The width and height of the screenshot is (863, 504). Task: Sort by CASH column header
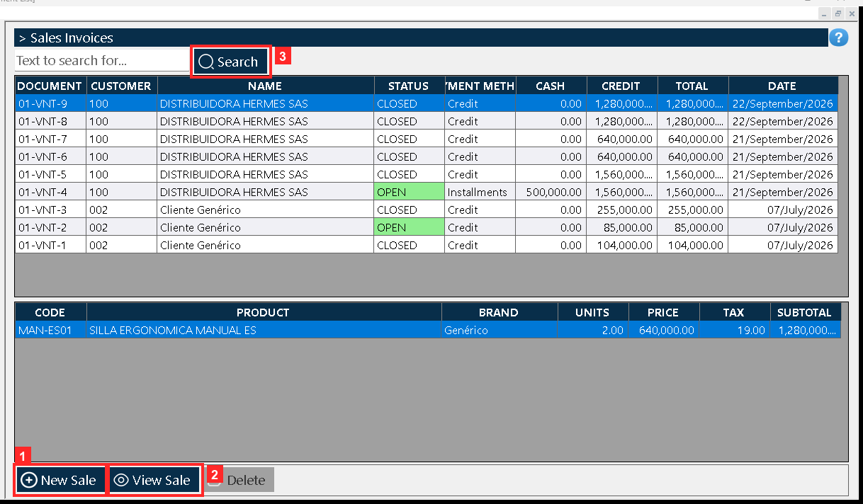click(551, 86)
